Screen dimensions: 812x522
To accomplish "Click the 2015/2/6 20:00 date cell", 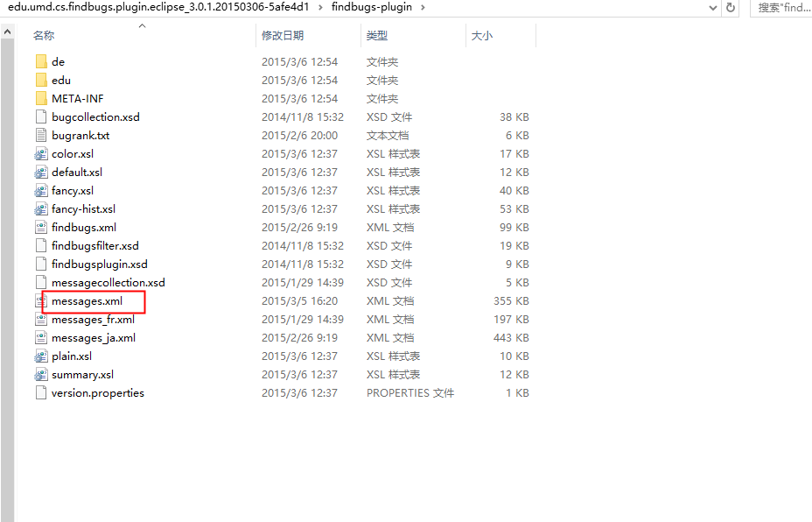I will 299,135.
